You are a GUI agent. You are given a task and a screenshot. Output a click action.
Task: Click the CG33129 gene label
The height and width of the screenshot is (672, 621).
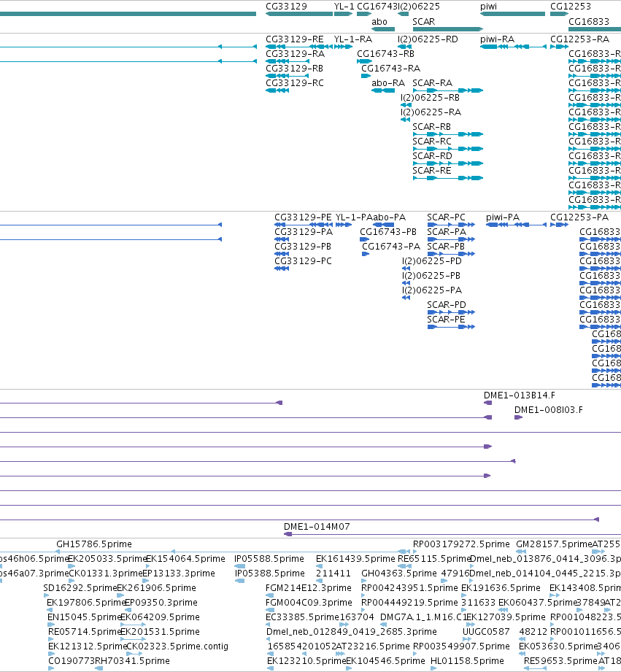286,7
